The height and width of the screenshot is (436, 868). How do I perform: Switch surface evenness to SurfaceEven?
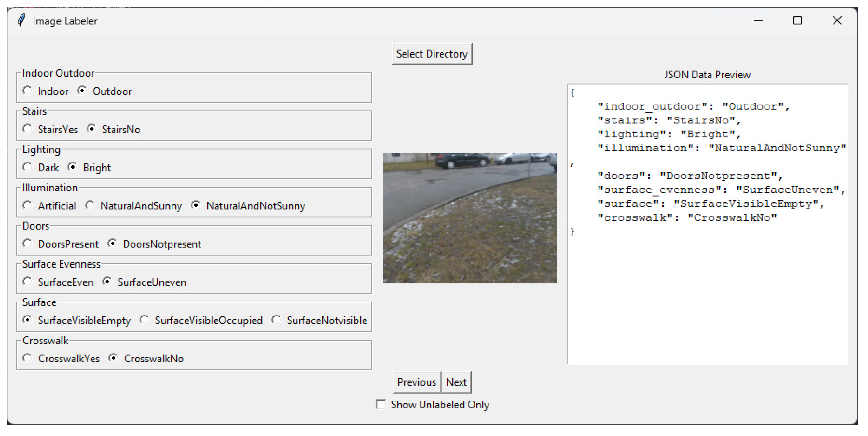click(x=27, y=282)
